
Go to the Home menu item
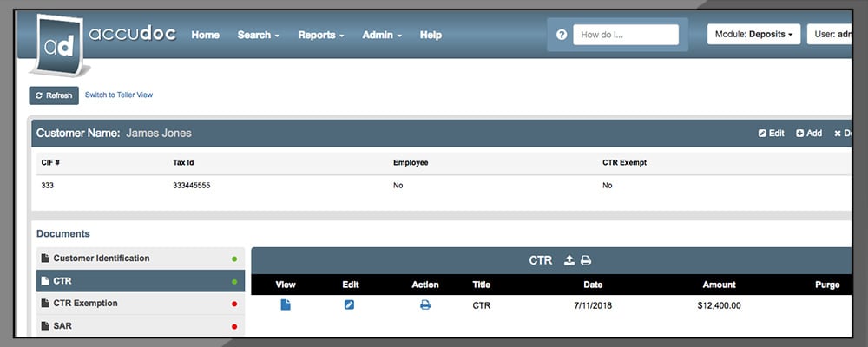pos(205,35)
